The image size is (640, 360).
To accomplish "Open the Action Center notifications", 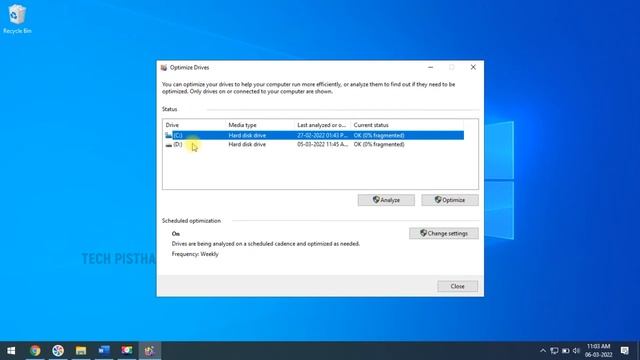I will [x=624, y=351].
